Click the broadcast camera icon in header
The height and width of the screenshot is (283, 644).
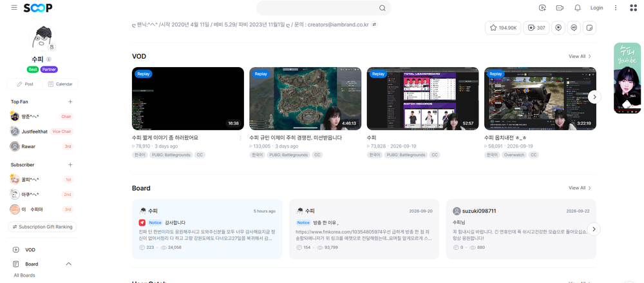point(560,8)
